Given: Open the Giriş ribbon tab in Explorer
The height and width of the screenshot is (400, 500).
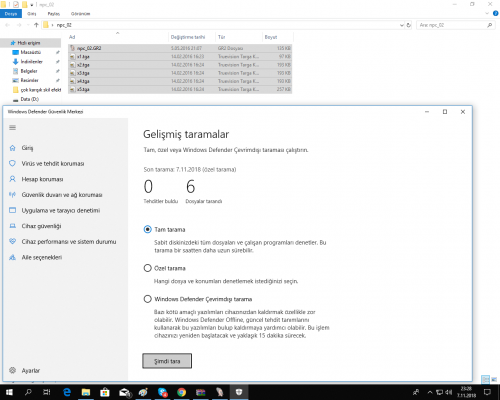Looking at the screenshot, I should click(32, 14).
